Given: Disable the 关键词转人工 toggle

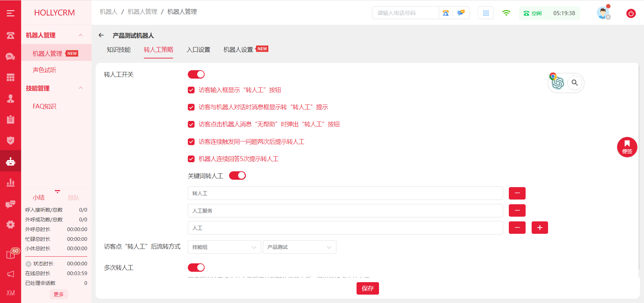Looking at the screenshot, I should pyautogui.click(x=237, y=176).
